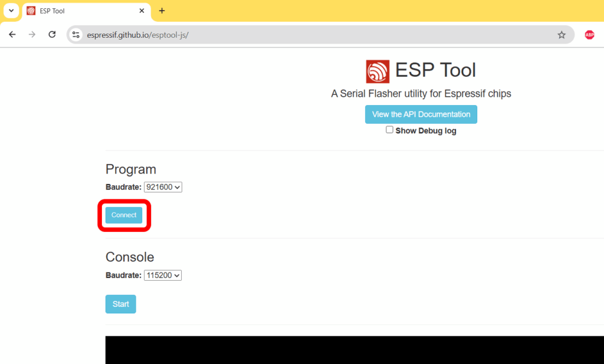
Task: Enable the Show Debug log checkbox
Action: tap(389, 130)
